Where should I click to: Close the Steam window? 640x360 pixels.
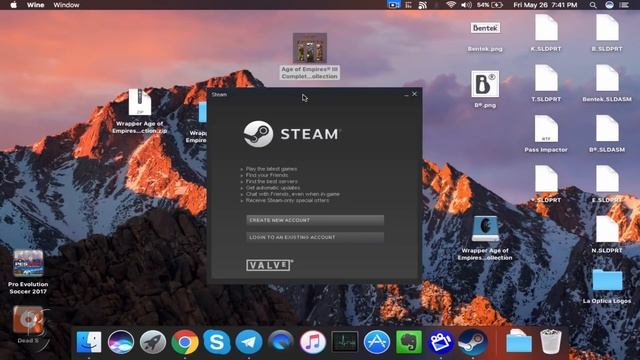click(414, 94)
